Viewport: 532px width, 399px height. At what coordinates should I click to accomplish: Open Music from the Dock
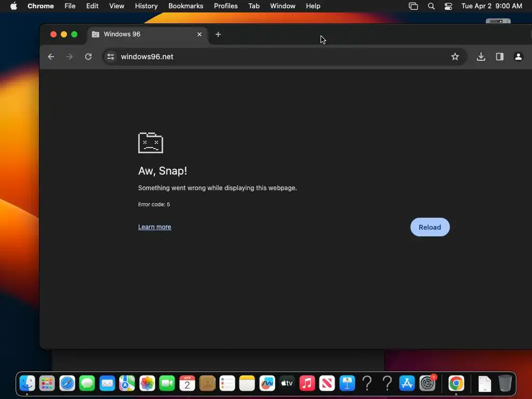pyautogui.click(x=307, y=383)
